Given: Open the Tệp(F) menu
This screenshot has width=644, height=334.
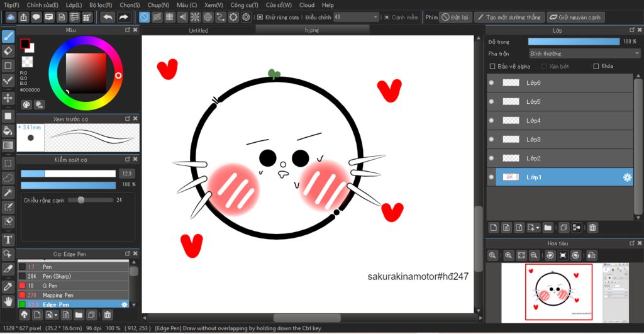Looking at the screenshot, I should tap(11, 5).
